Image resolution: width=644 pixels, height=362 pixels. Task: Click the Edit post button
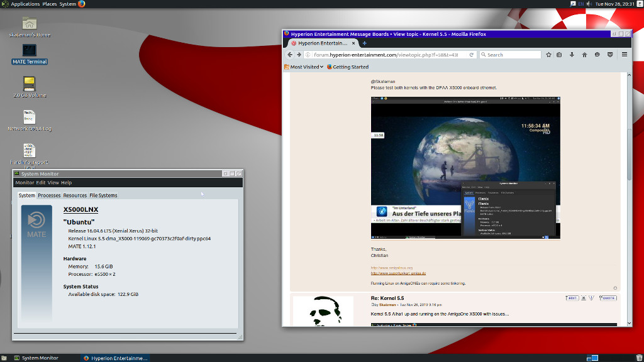[x=572, y=298]
